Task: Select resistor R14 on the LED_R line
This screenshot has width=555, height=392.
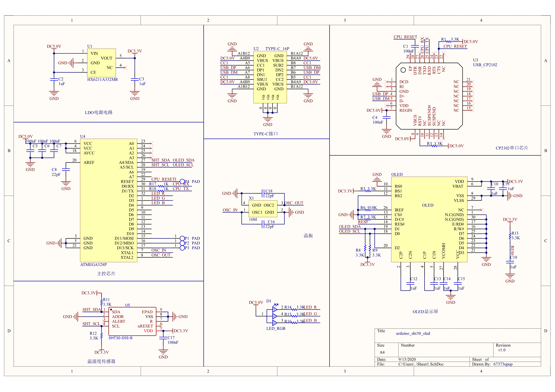Action: (294, 309)
